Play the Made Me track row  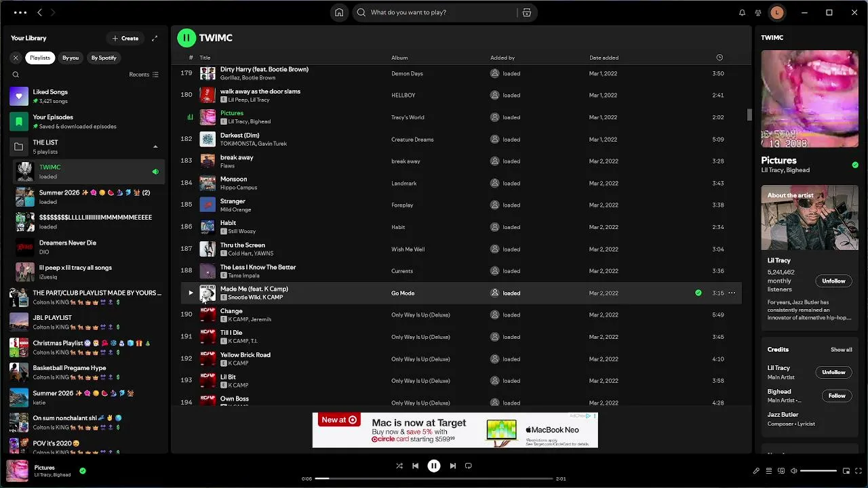coord(191,293)
